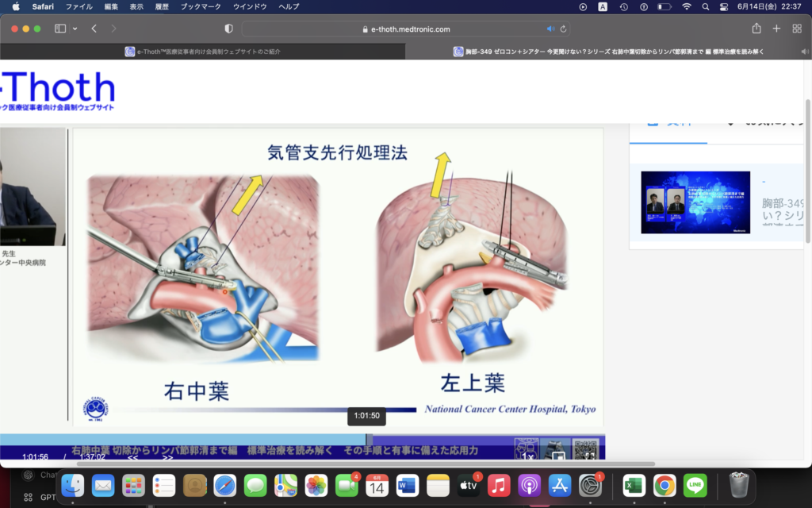The height and width of the screenshot is (508, 812).
Task: Open the sidebar tab group dropdown chevron
Action: tap(75, 29)
